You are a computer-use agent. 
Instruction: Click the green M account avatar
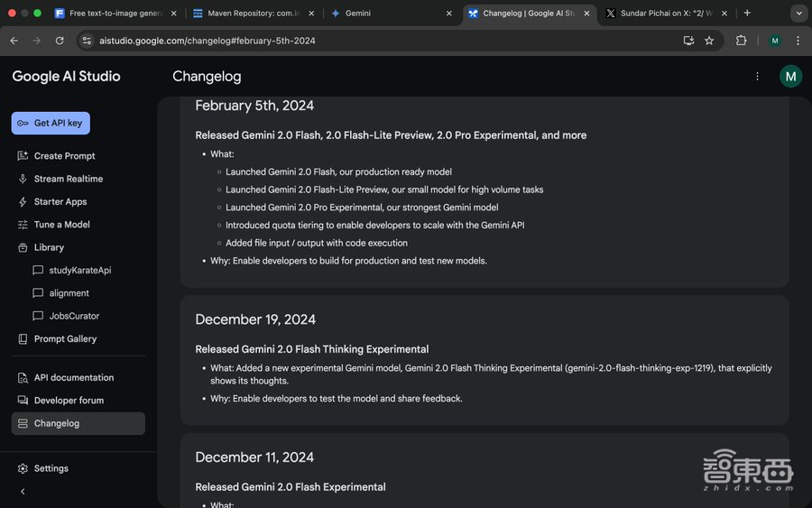pos(790,77)
